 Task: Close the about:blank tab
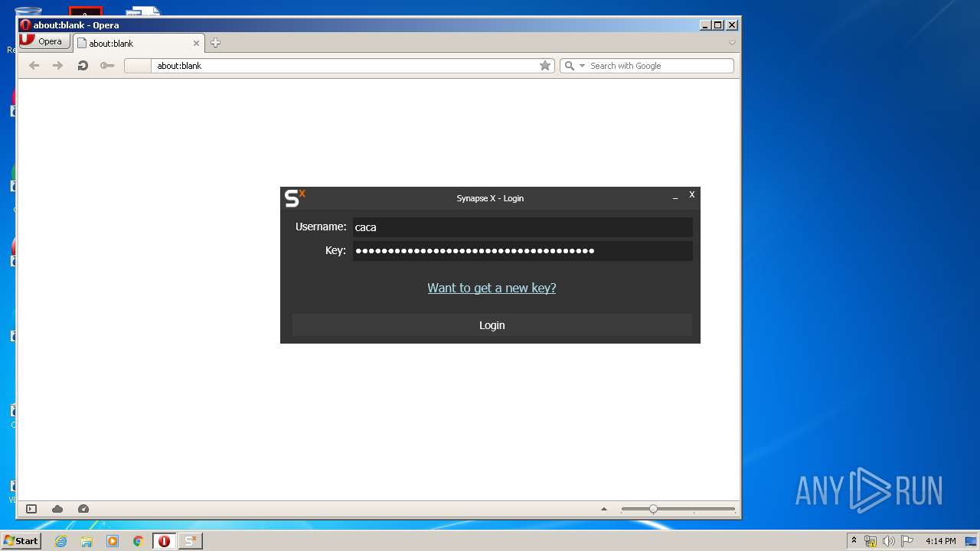pos(196,44)
